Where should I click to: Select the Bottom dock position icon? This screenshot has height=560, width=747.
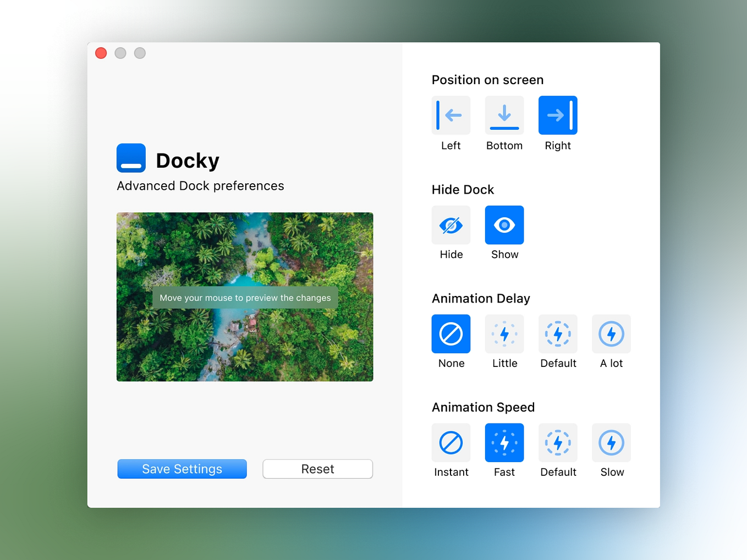(x=504, y=115)
